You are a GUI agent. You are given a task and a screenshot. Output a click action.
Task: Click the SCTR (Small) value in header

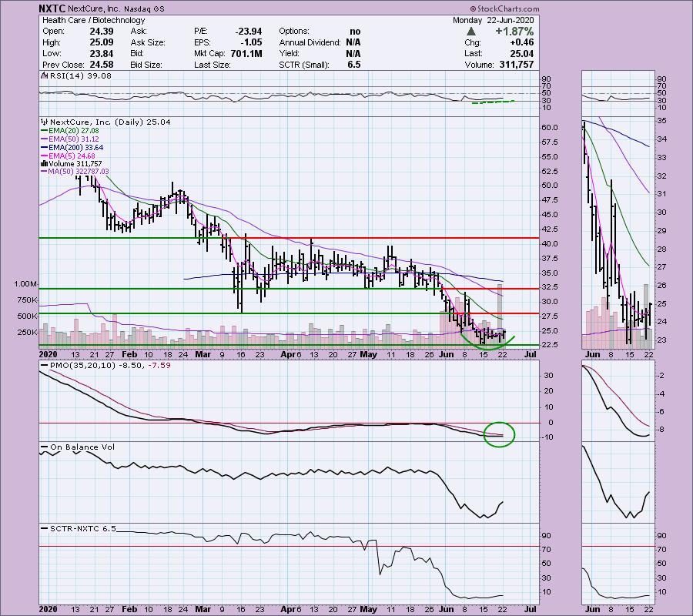(x=354, y=65)
